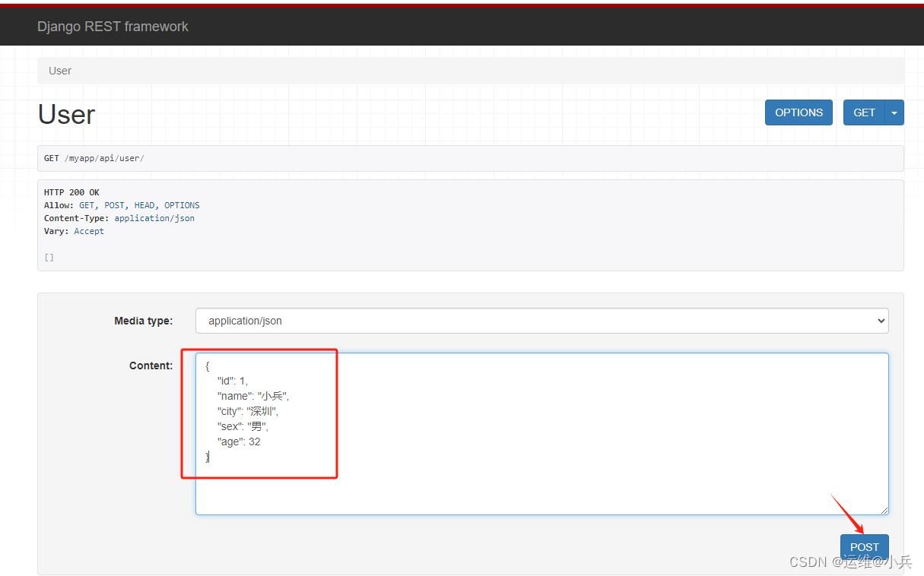This screenshot has height=576, width=924.
Task: Submit the form with the POST button
Action: coord(864,547)
